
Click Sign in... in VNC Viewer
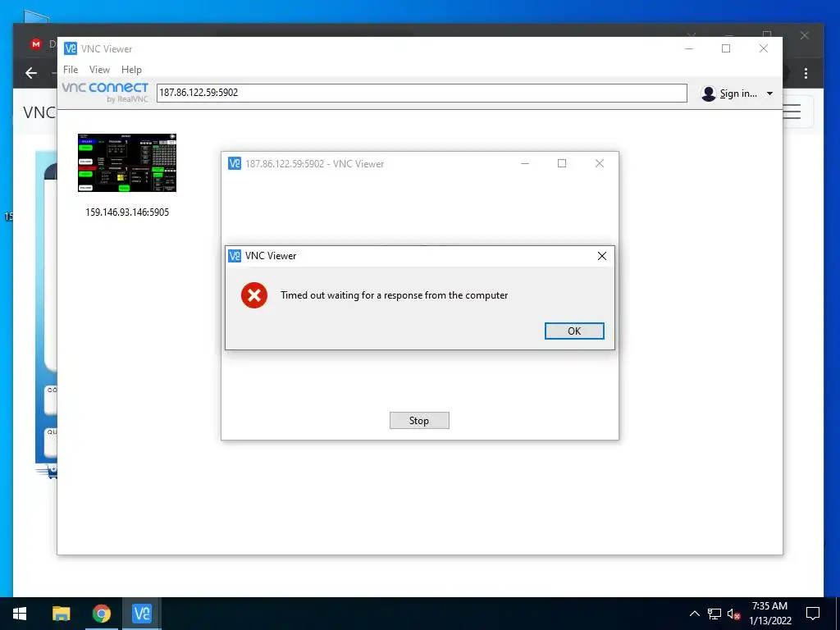pos(738,94)
